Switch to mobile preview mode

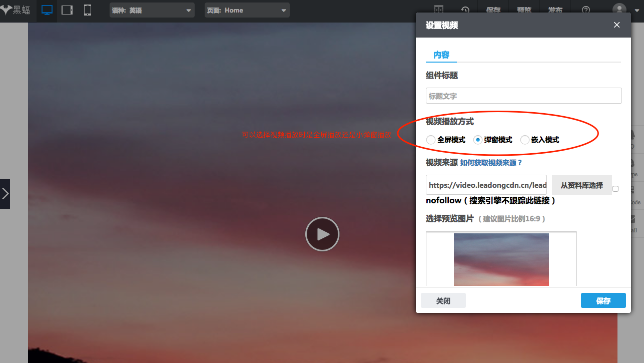tap(88, 9)
